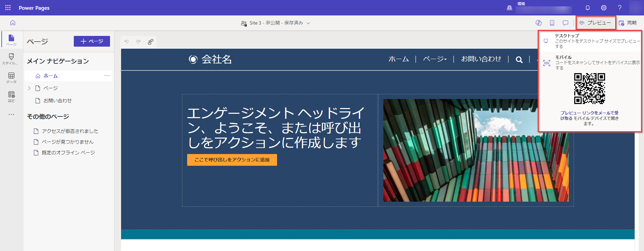Click the 同期 sync button

(628, 23)
